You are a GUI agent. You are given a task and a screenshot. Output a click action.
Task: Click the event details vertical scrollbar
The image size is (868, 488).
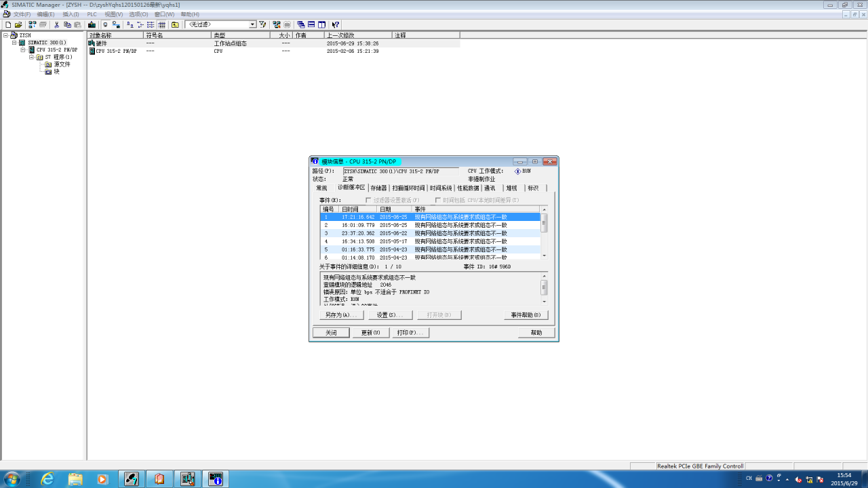coord(544,289)
